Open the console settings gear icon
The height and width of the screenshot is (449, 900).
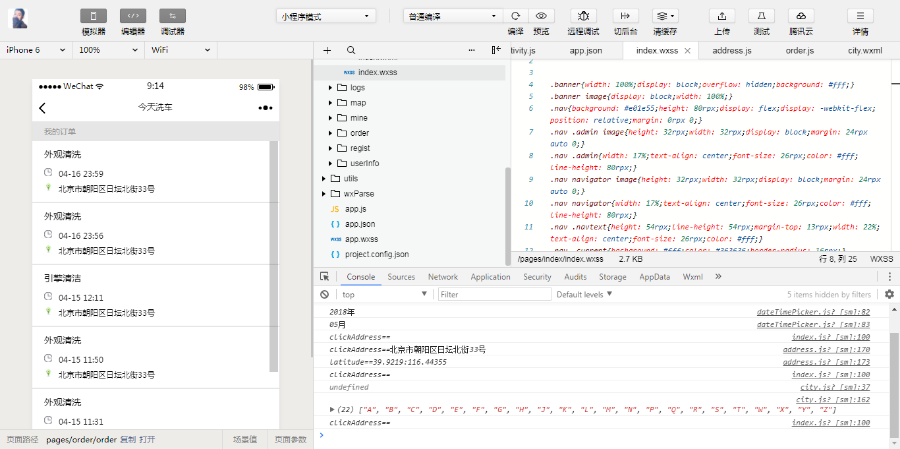889,295
